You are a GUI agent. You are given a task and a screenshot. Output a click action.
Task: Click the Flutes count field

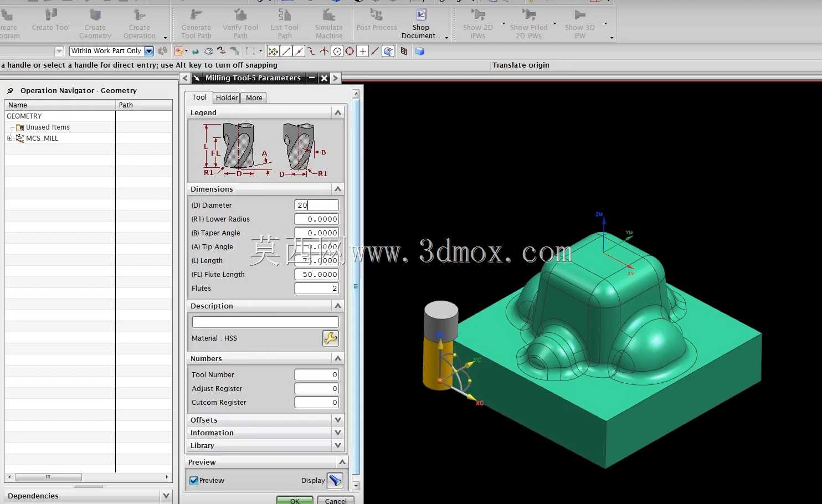click(316, 288)
